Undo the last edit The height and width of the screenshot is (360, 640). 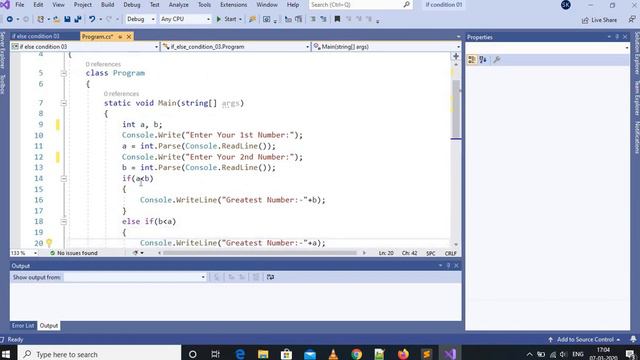tap(92, 19)
